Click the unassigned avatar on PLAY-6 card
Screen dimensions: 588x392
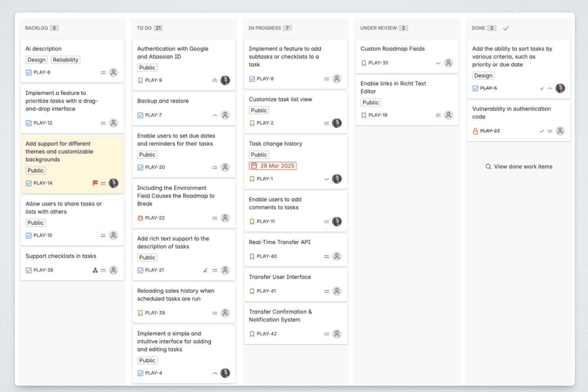[114, 72]
